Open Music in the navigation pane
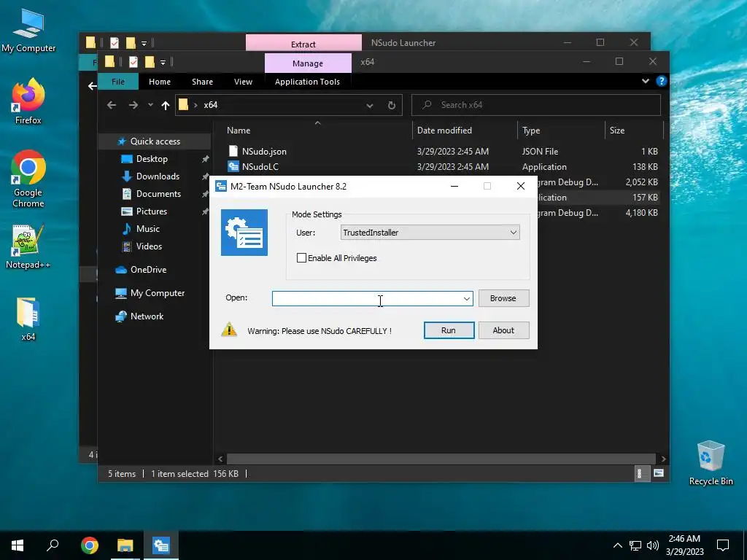Image resolution: width=747 pixels, height=560 pixels. [x=147, y=228]
